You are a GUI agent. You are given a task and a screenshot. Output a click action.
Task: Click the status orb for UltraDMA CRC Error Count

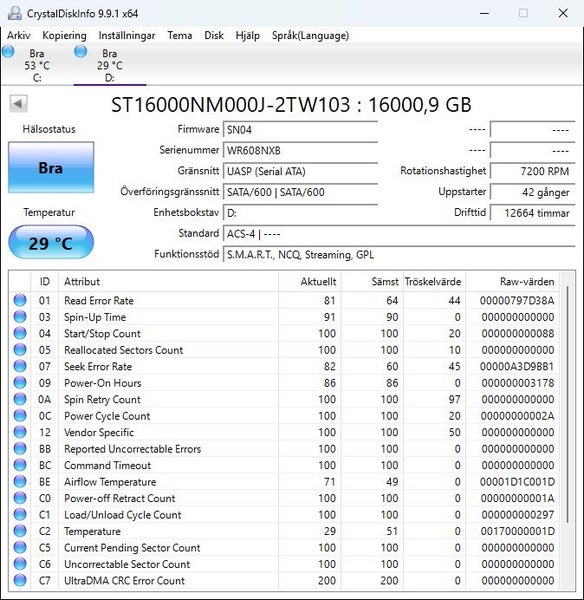click(x=20, y=580)
